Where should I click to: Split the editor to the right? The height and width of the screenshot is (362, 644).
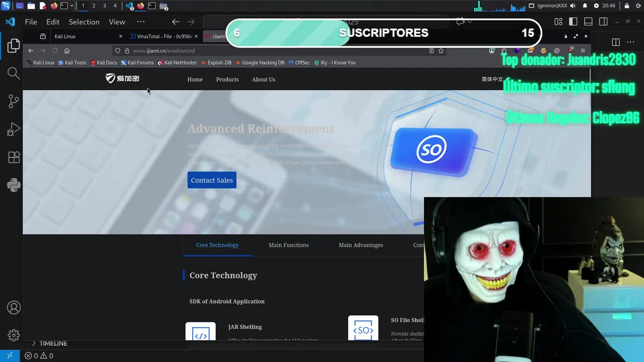click(x=616, y=42)
